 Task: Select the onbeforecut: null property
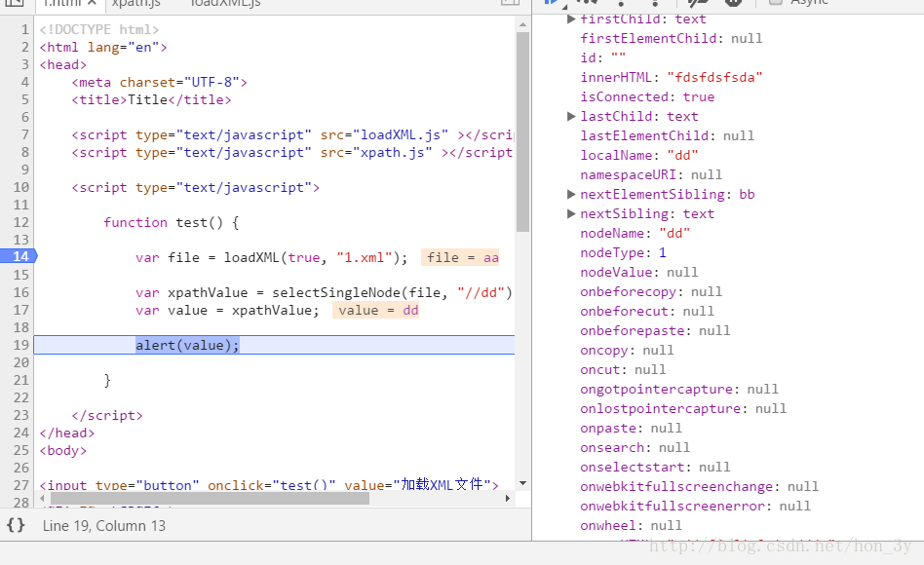pyautogui.click(x=647, y=311)
